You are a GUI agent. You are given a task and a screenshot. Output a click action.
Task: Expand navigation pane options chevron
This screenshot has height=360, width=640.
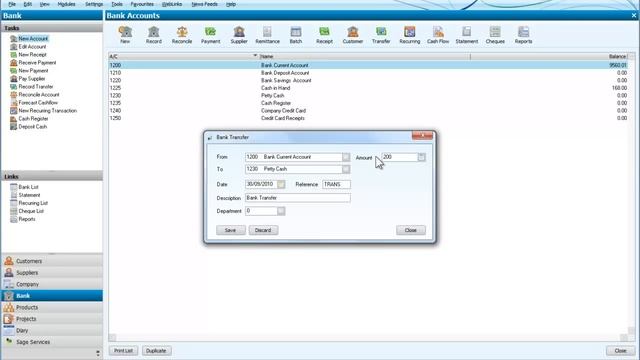click(98, 353)
